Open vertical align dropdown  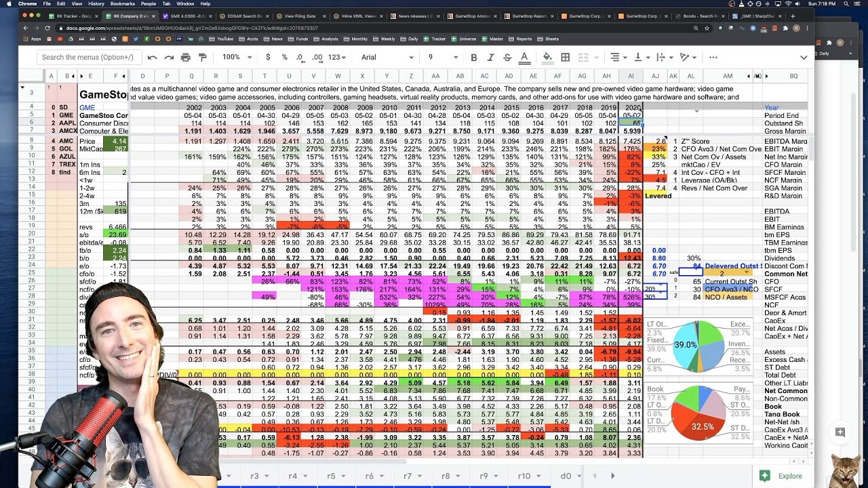641,58
